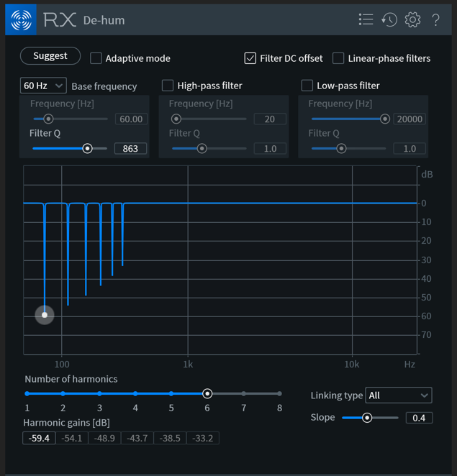Click the 863 Filter Q field
Viewport: 457px width, 476px height.
[x=130, y=148]
